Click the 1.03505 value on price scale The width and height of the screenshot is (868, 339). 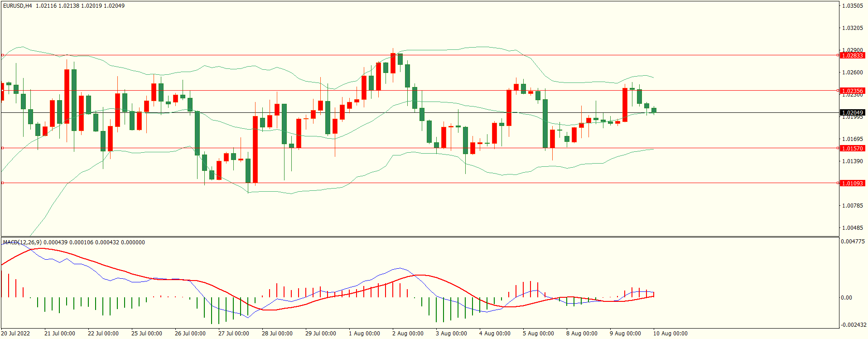pos(852,6)
